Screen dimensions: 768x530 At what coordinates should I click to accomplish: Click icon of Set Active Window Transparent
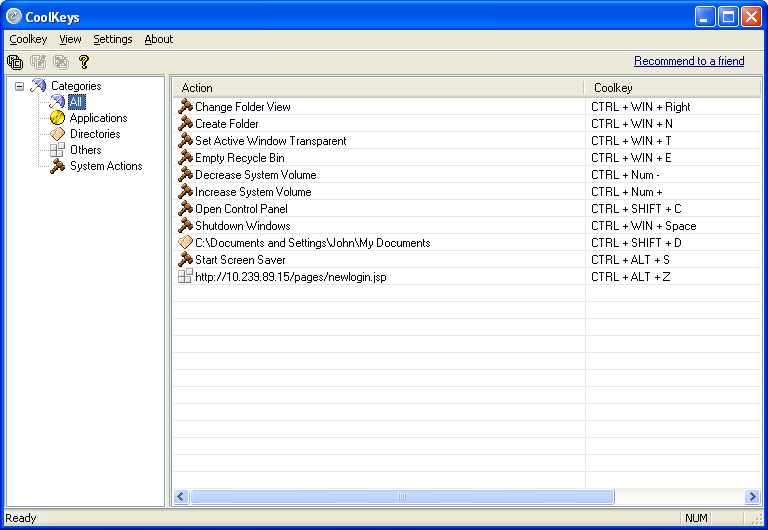185,141
